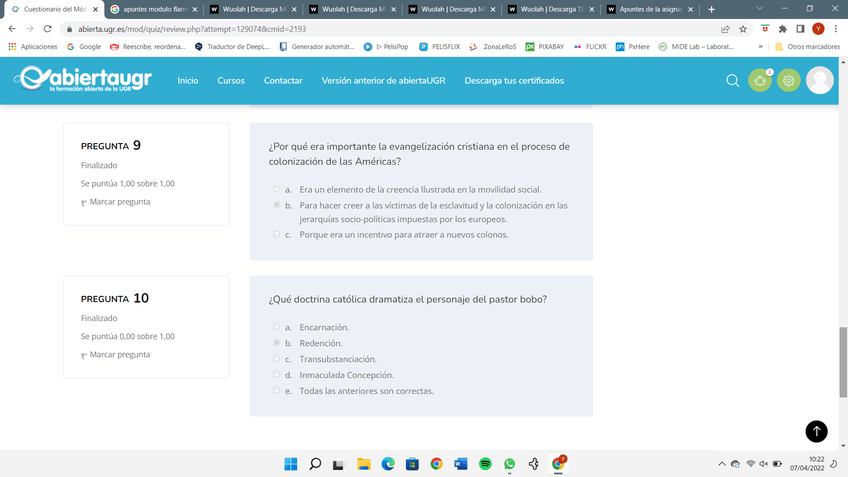Go to Inicio in the navigation bar
848x477 pixels.
coord(188,81)
